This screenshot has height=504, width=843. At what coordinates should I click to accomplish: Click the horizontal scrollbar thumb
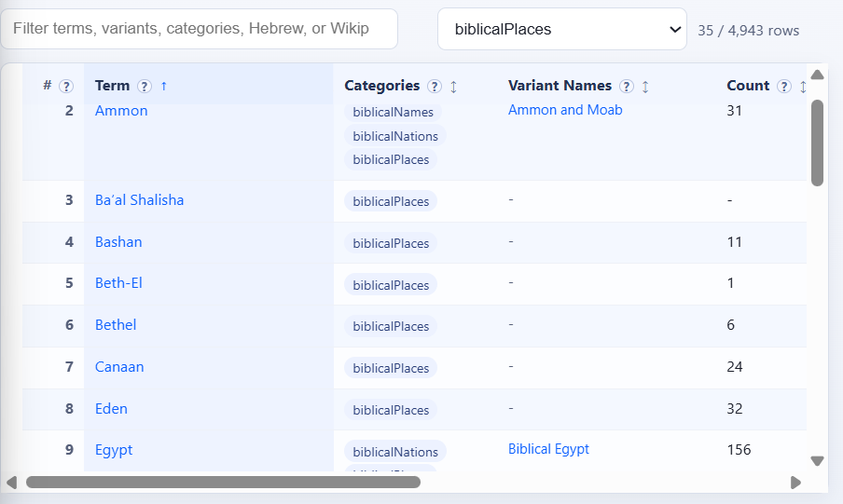pyautogui.click(x=223, y=483)
